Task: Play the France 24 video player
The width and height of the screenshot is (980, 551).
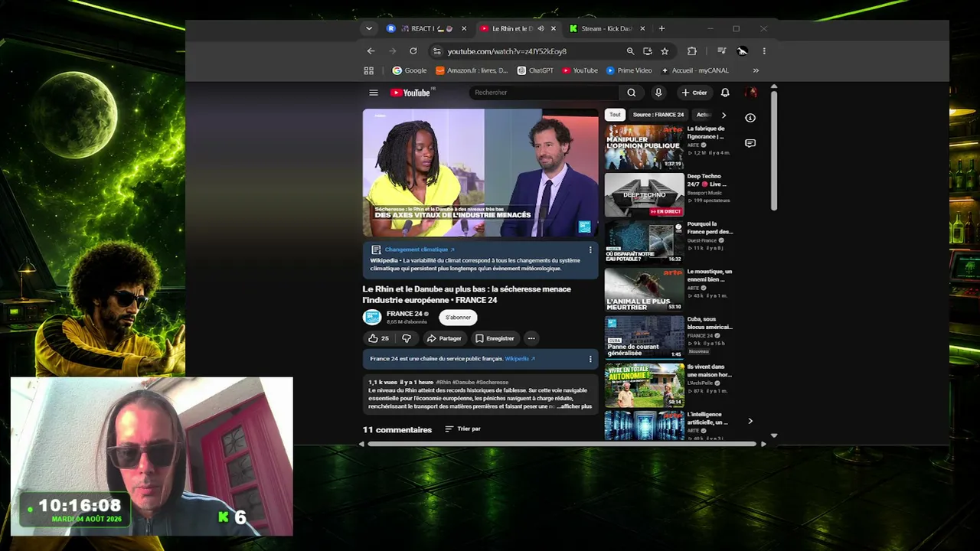Action: click(481, 173)
